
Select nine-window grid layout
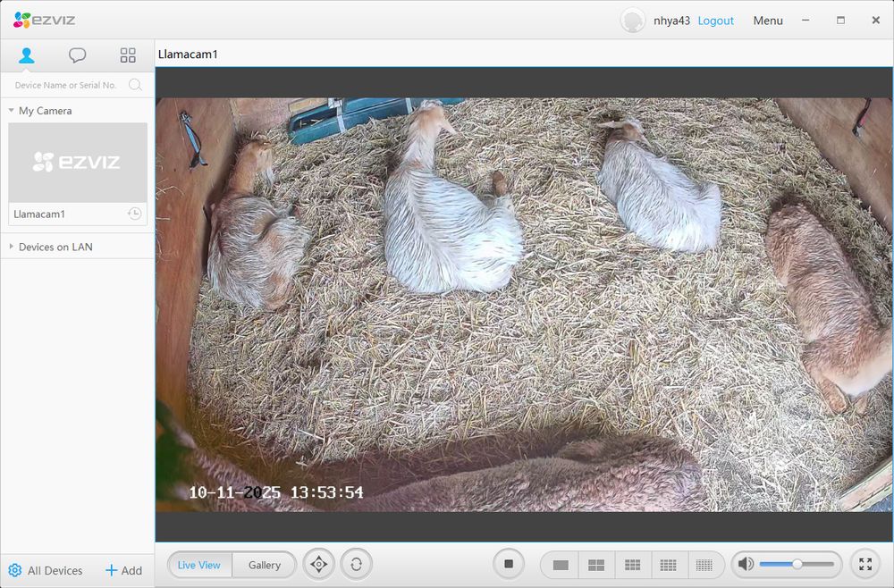point(632,565)
